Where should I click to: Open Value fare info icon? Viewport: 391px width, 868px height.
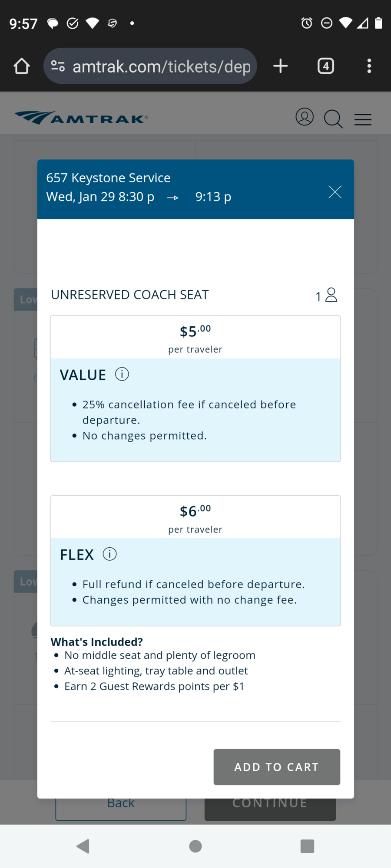[x=122, y=374]
